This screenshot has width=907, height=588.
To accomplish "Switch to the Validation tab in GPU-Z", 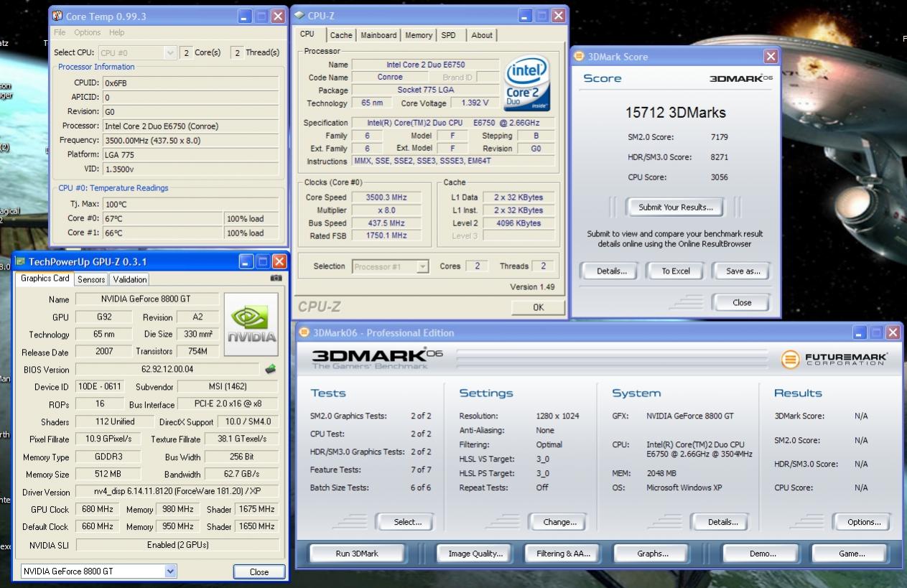I will point(130,280).
